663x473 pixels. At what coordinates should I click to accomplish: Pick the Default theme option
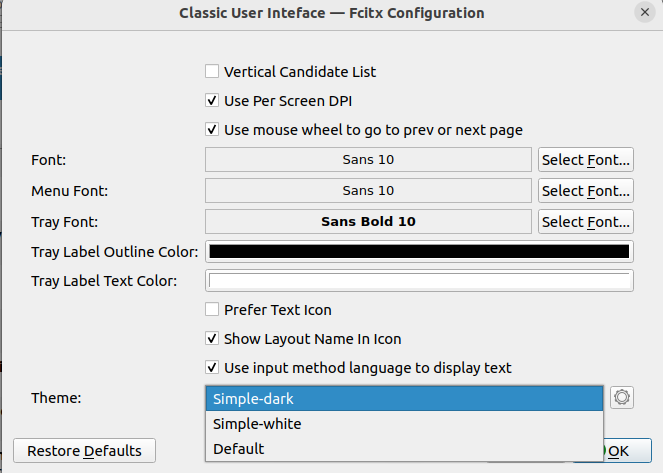pyautogui.click(x=404, y=449)
